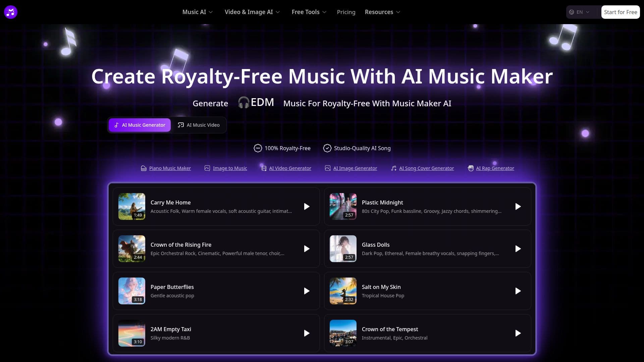Click the Crown of the Tempest title
644x362 pixels.
[390, 329]
